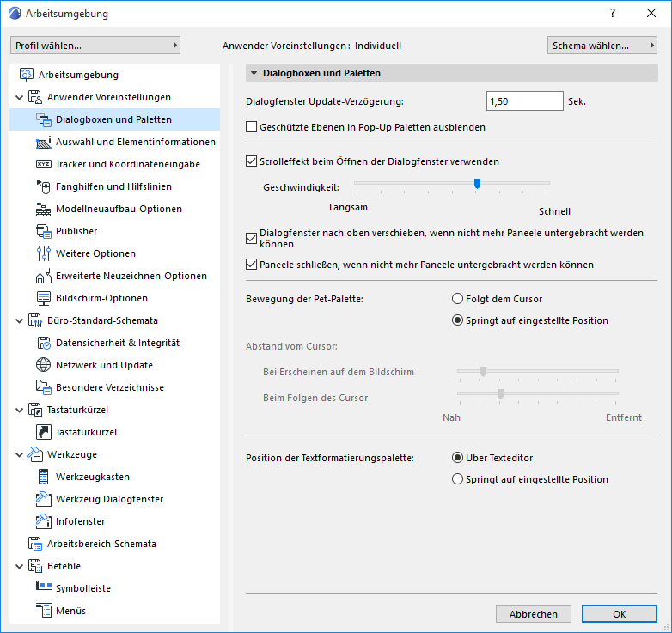Image resolution: width=672 pixels, height=633 pixels.
Task: Select Folgt dem Cursor radio button
Action: [458, 299]
